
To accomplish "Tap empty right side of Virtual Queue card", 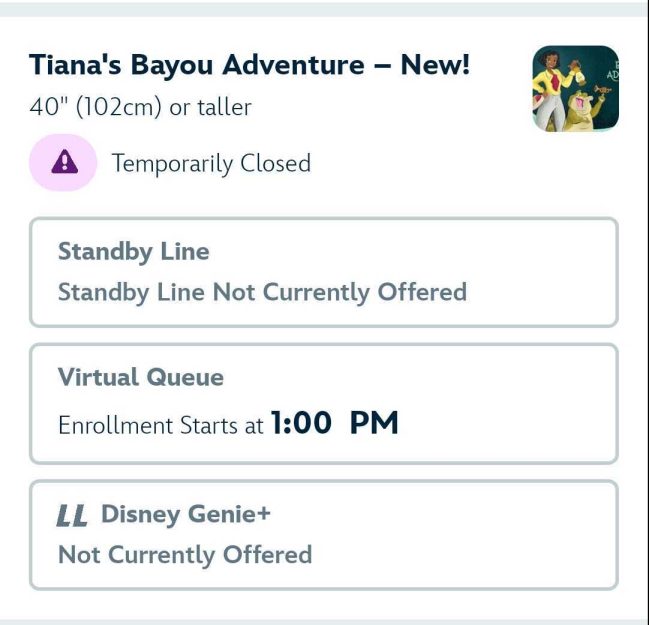I will click(x=509, y=404).
